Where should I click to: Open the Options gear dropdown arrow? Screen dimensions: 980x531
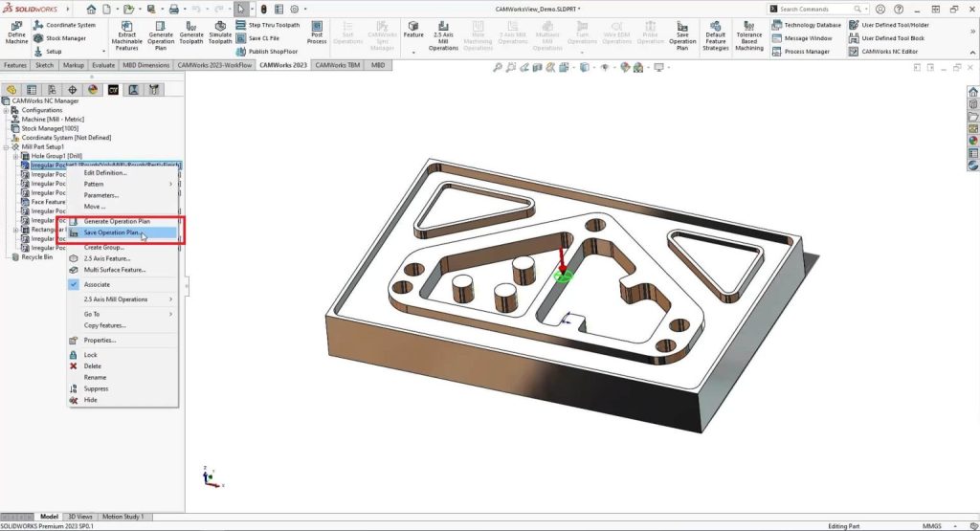(305, 9)
